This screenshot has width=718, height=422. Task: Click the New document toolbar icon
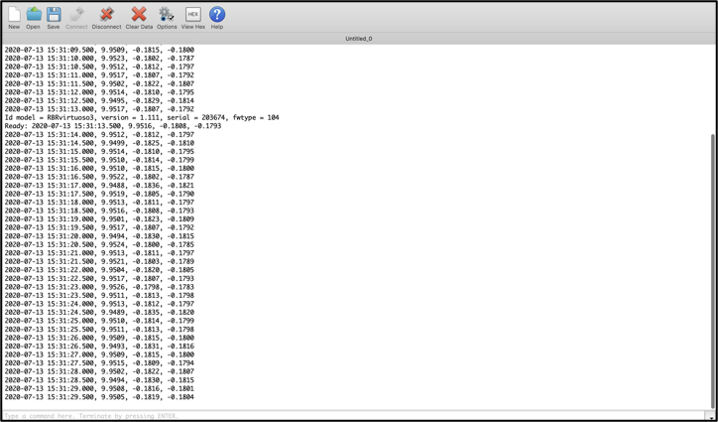(14, 15)
